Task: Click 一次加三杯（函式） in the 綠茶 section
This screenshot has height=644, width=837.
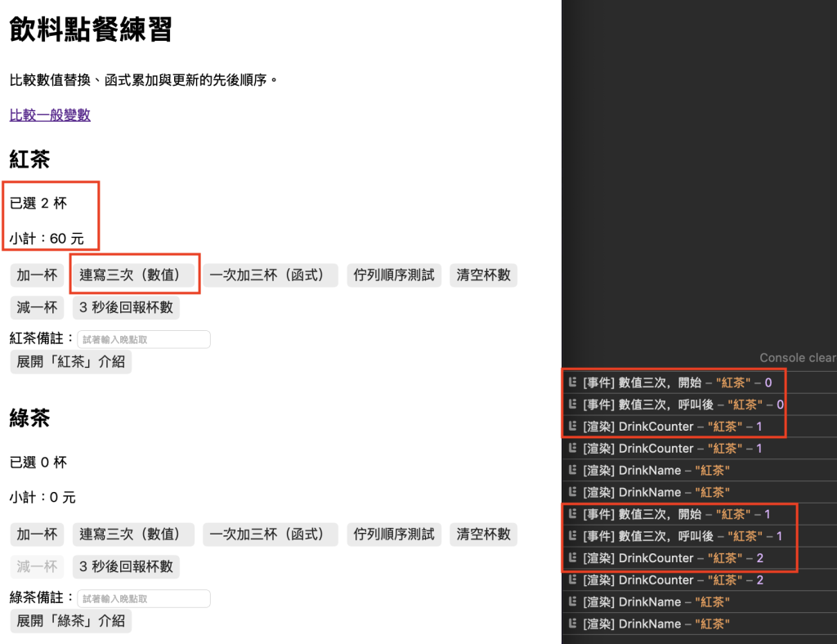Action: tap(270, 534)
